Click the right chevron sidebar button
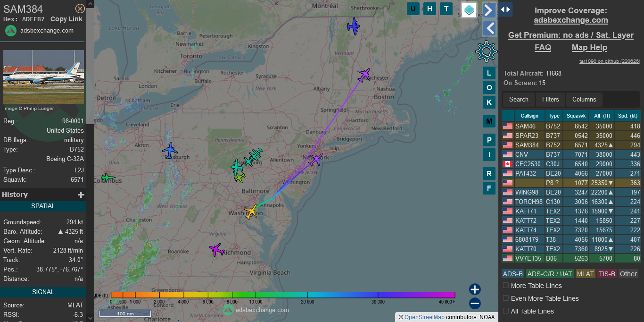Screen dimensions: 644x322 point(489,10)
